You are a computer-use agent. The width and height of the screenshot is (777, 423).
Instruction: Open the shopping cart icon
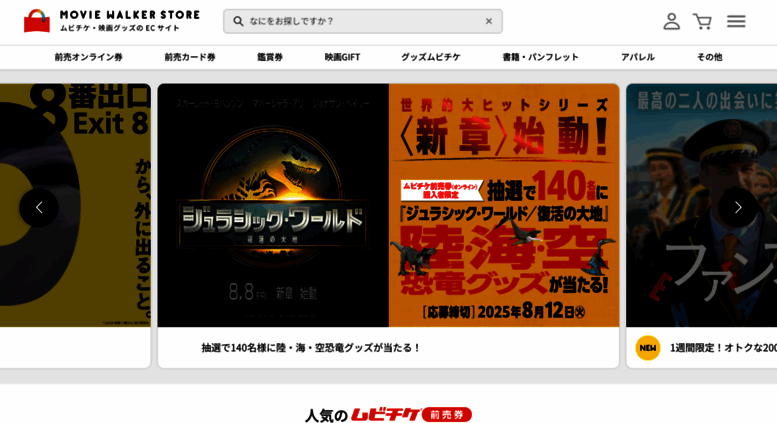702,21
